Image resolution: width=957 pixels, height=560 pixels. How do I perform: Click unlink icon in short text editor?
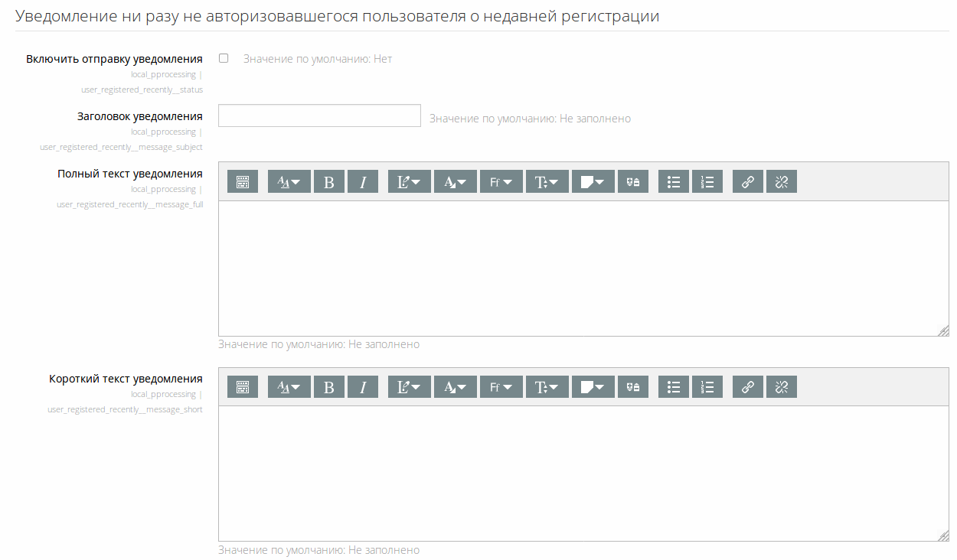click(x=782, y=386)
